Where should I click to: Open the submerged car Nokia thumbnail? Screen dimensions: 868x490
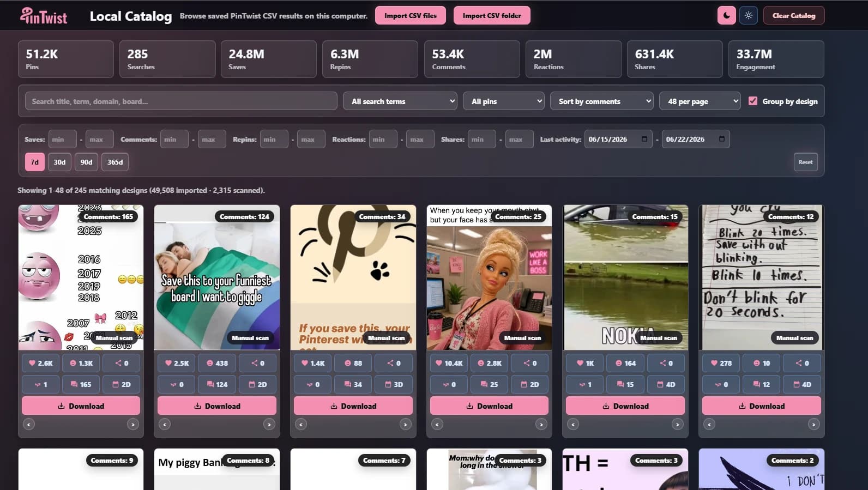pyautogui.click(x=625, y=277)
